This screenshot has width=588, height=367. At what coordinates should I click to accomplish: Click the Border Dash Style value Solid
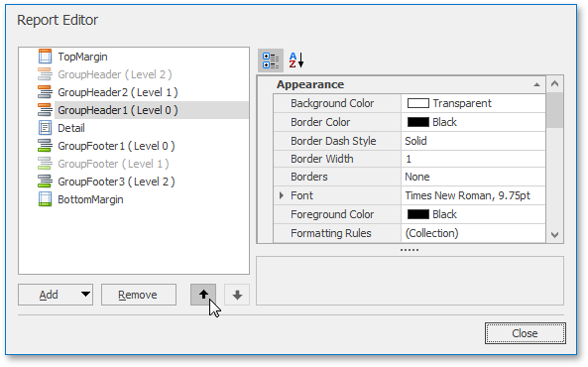(x=473, y=141)
